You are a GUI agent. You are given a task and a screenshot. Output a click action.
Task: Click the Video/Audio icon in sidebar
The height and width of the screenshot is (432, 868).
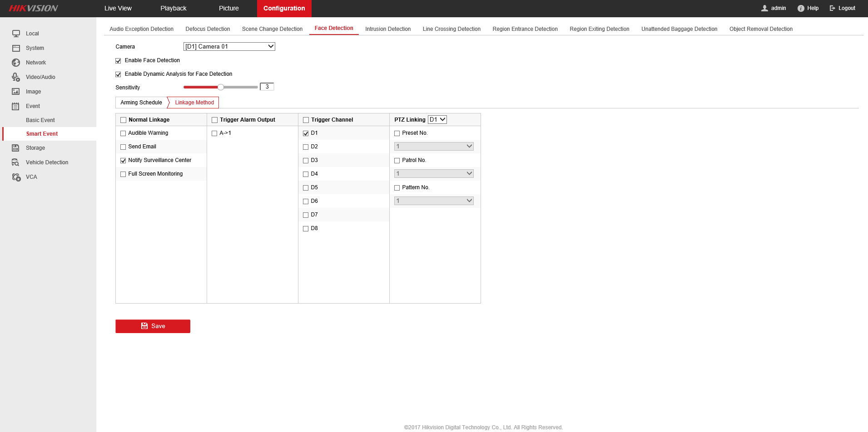16,77
